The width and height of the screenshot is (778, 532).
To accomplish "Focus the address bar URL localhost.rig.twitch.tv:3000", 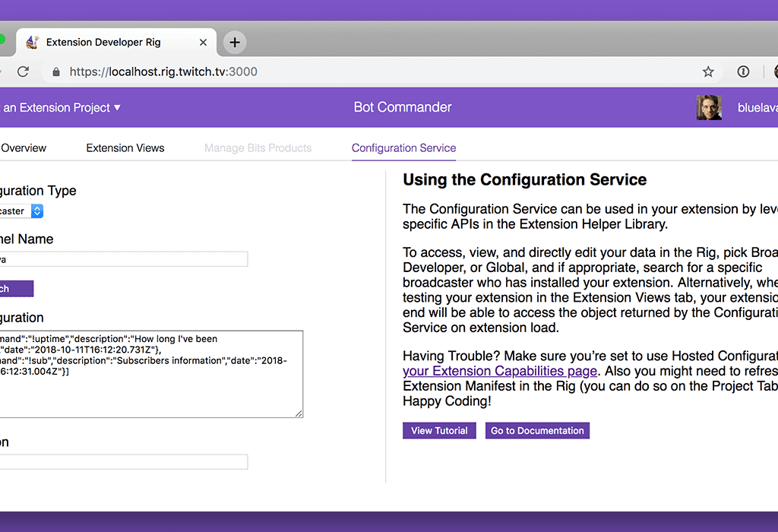I will [163, 72].
